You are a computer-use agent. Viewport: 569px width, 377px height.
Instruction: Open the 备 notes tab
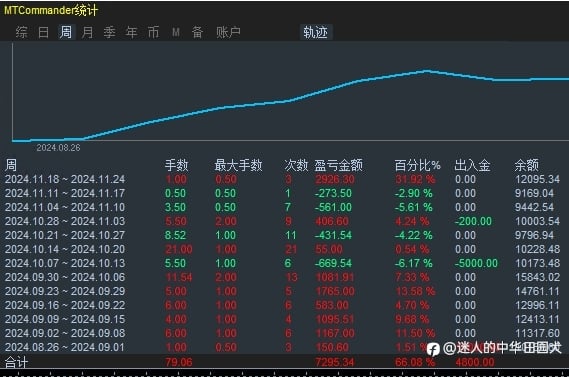[x=197, y=32]
